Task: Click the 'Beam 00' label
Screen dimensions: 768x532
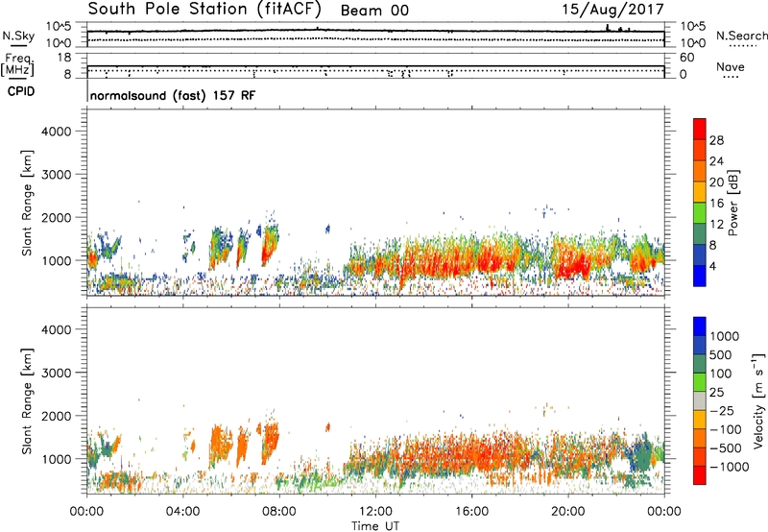Action: pos(374,11)
